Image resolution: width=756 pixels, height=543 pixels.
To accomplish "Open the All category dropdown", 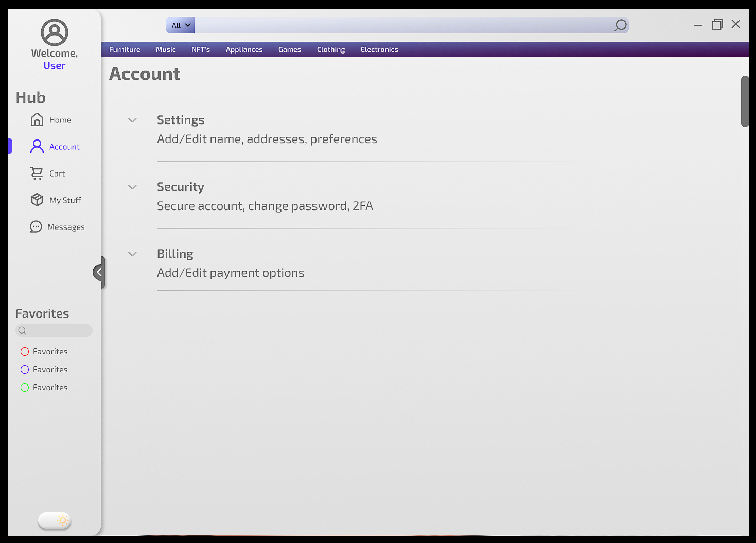I will (181, 25).
